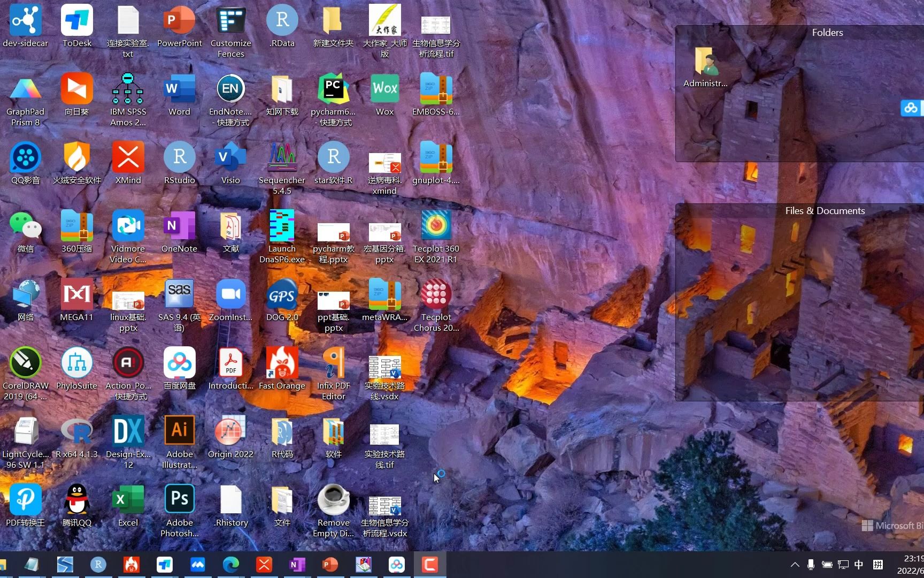Select the RStudio desktop icon
This screenshot has width=924, height=578.
point(180,163)
